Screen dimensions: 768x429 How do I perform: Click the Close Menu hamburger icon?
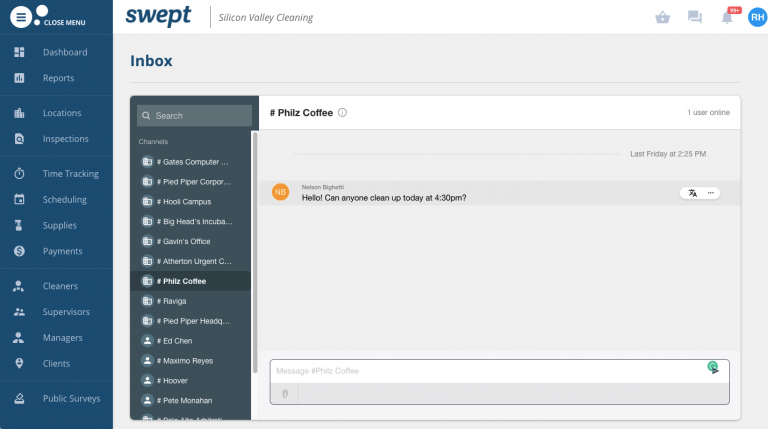pos(21,18)
